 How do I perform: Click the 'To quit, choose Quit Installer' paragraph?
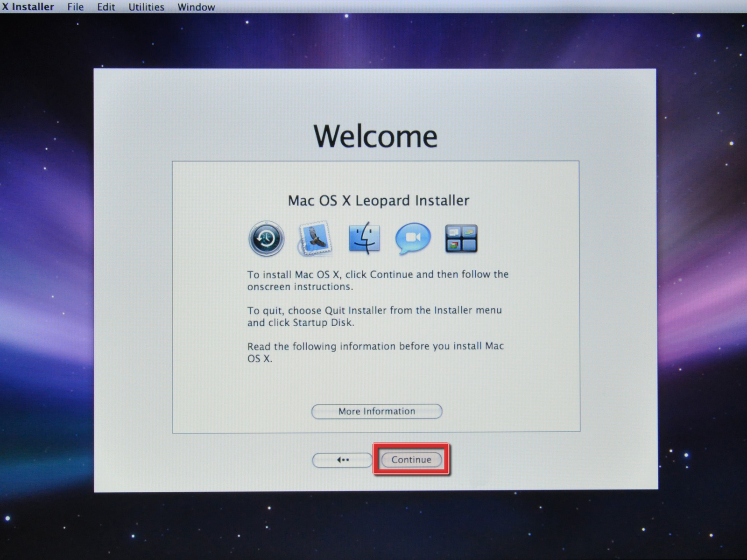(x=374, y=316)
